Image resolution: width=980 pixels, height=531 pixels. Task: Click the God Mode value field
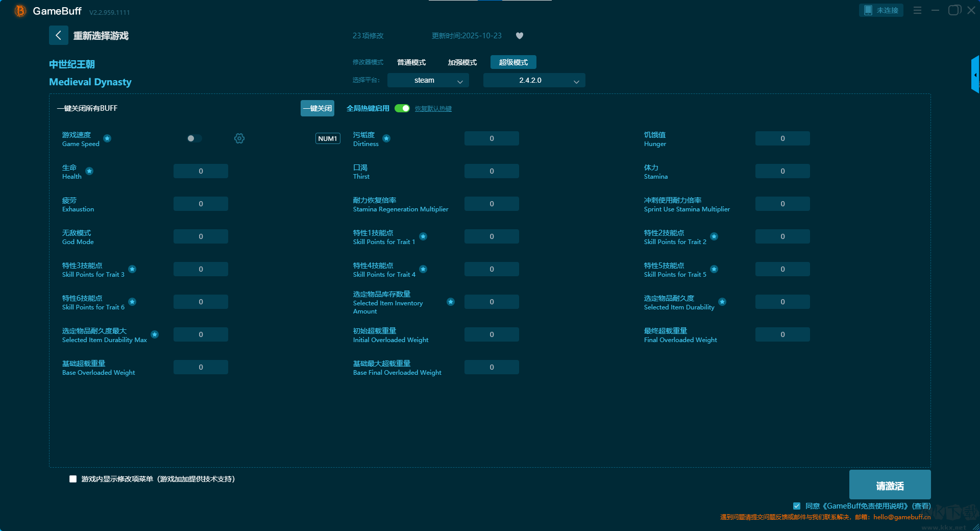click(x=201, y=236)
